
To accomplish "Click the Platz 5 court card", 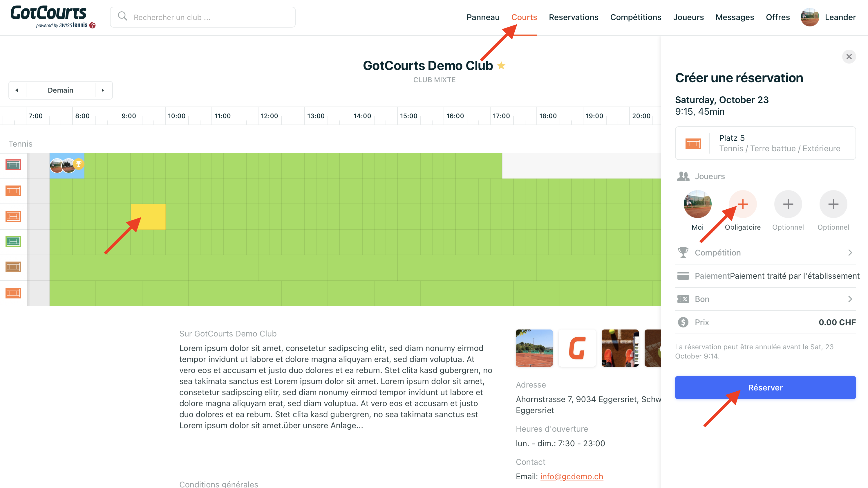I will tap(765, 143).
